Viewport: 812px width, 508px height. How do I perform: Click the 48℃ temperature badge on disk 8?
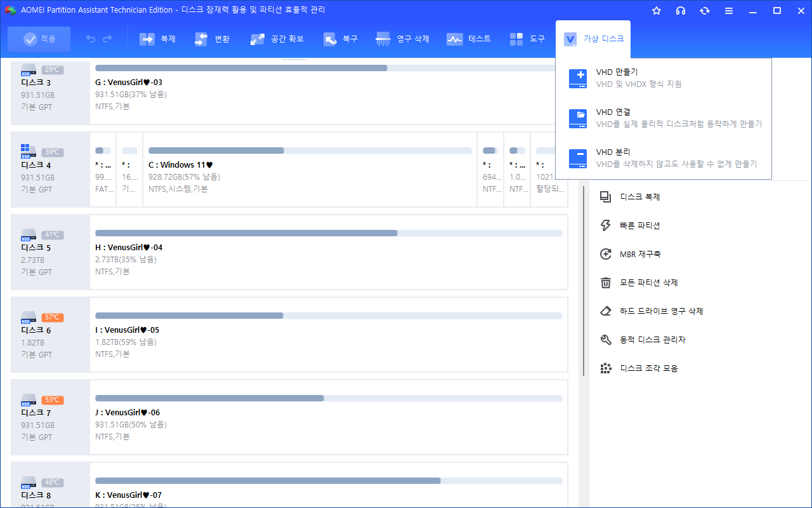point(53,483)
